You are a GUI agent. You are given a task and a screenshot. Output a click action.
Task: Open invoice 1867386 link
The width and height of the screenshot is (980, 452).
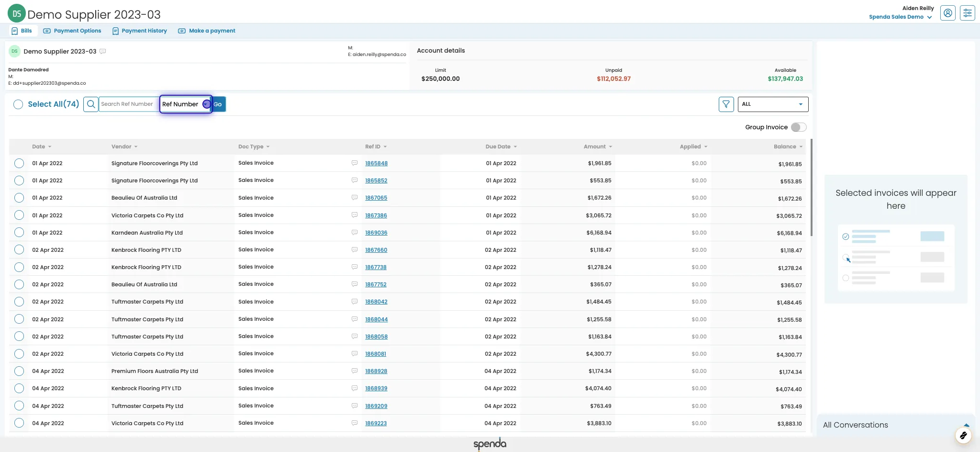point(376,215)
